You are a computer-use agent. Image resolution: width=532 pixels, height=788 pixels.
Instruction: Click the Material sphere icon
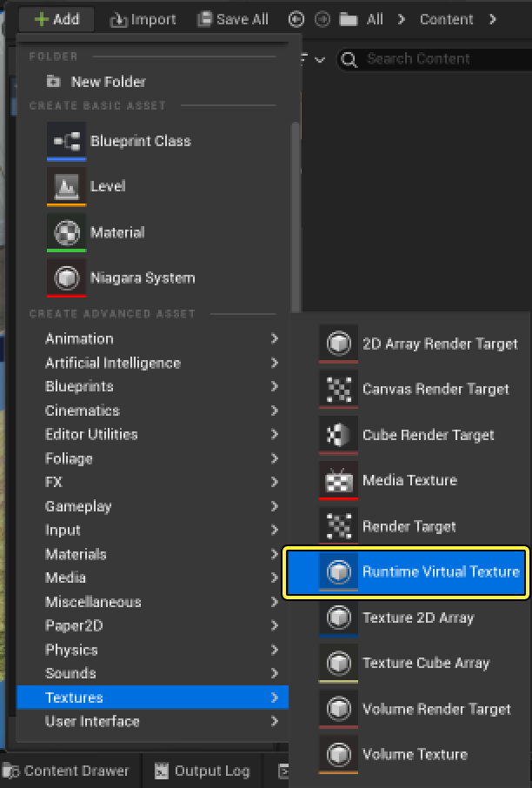[66, 232]
